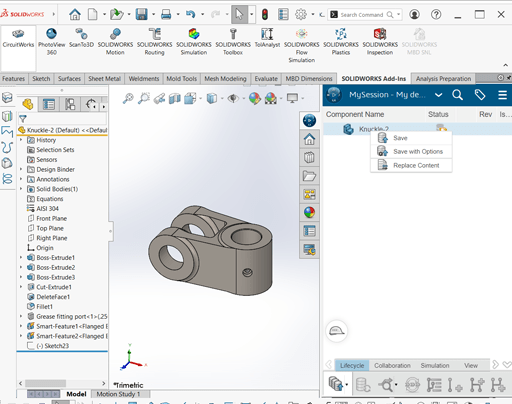Select the Section View icon
This screenshot has height=404, width=512.
[x=175, y=99]
